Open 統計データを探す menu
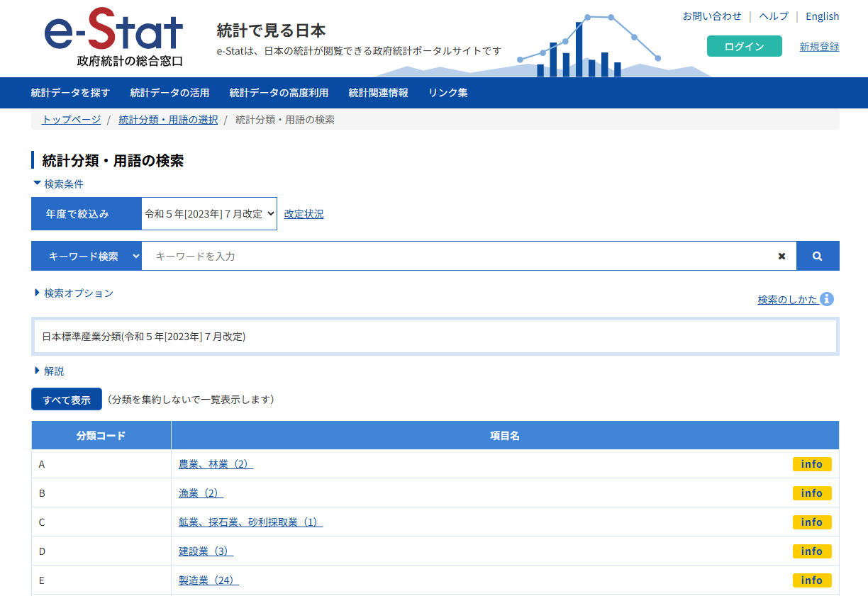The width and height of the screenshot is (868, 596). pos(71,93)
